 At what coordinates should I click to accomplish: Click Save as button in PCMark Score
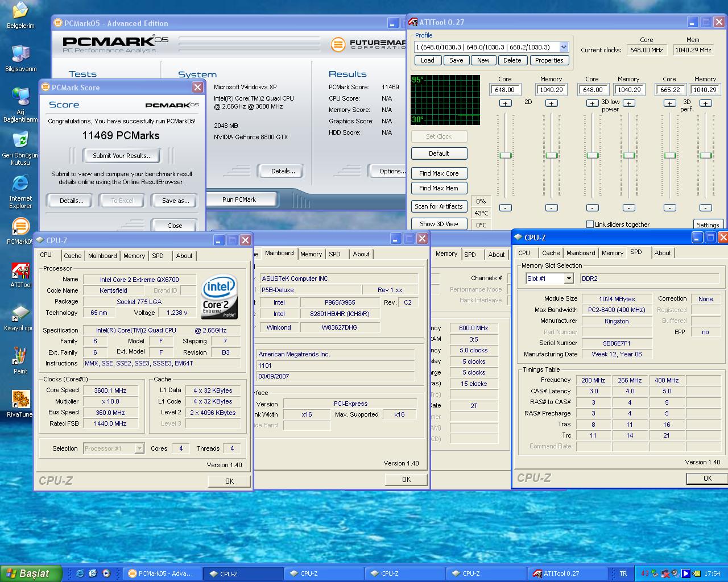pyautogui.click(x=175, y=201)
